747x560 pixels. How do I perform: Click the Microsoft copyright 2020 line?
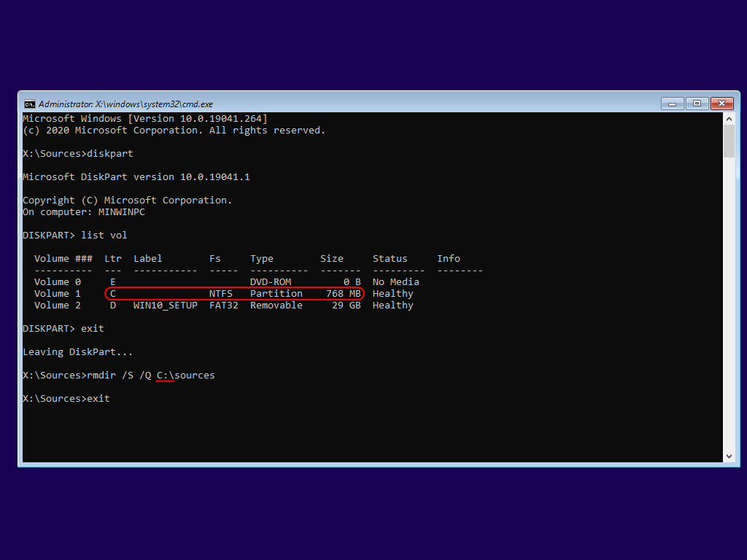(174, 131)
